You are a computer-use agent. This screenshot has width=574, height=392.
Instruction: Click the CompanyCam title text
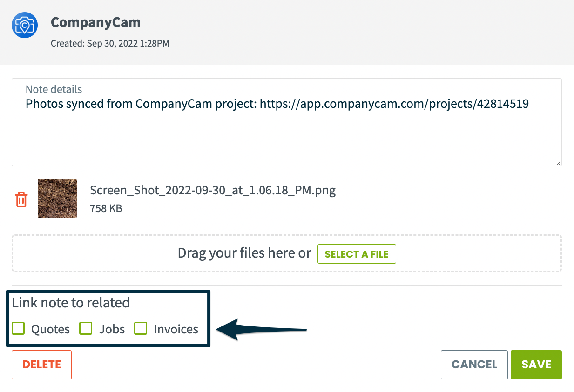click(95, 22)
